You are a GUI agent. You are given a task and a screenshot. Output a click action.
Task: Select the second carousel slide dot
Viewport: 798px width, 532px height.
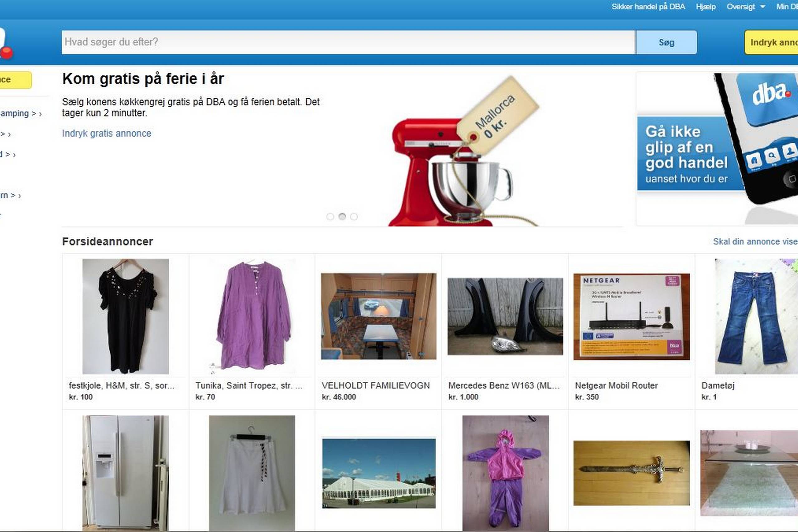tap(342, 217)
